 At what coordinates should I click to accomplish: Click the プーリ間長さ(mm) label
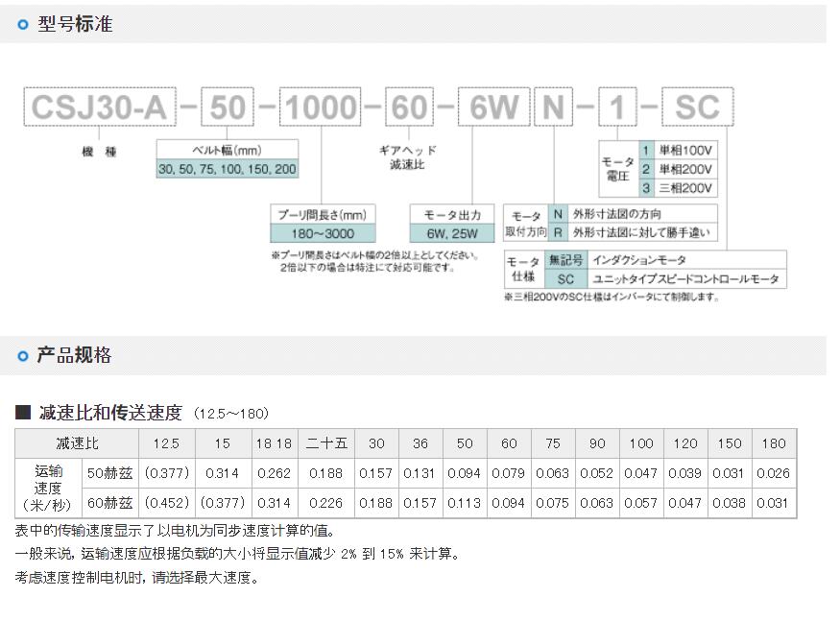point(323,215)
